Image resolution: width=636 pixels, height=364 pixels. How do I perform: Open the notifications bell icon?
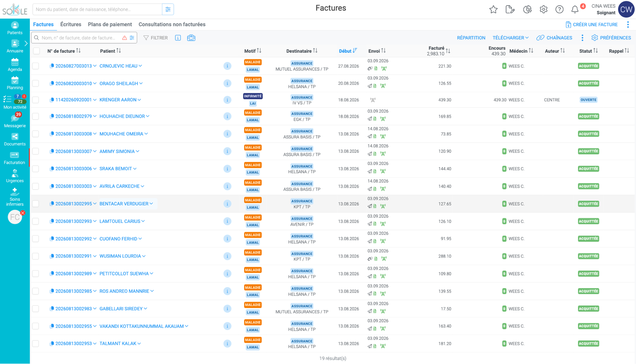[575, 9]
